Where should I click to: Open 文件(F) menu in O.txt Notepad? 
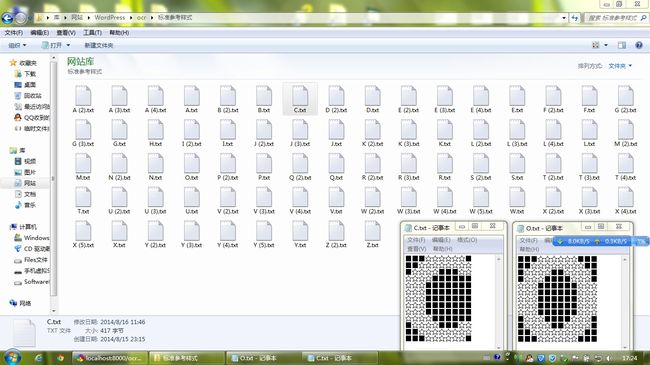click(x=528, y=241)
